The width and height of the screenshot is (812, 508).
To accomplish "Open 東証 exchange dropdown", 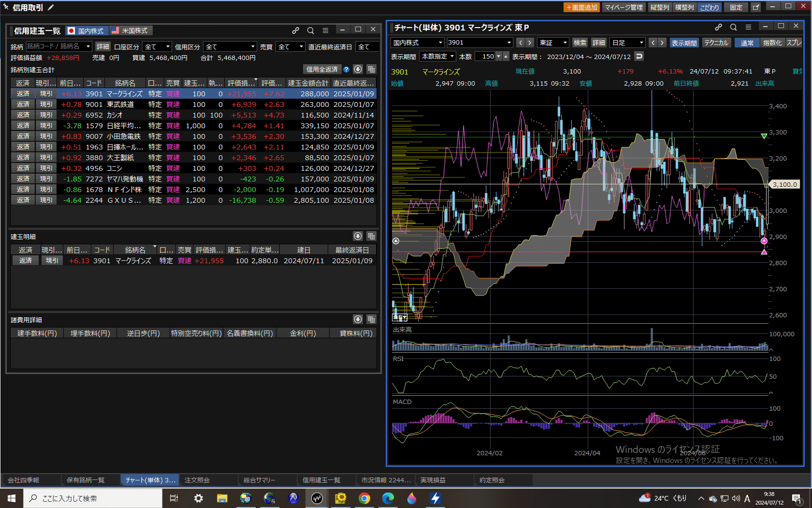I will [x=553, y=43].
